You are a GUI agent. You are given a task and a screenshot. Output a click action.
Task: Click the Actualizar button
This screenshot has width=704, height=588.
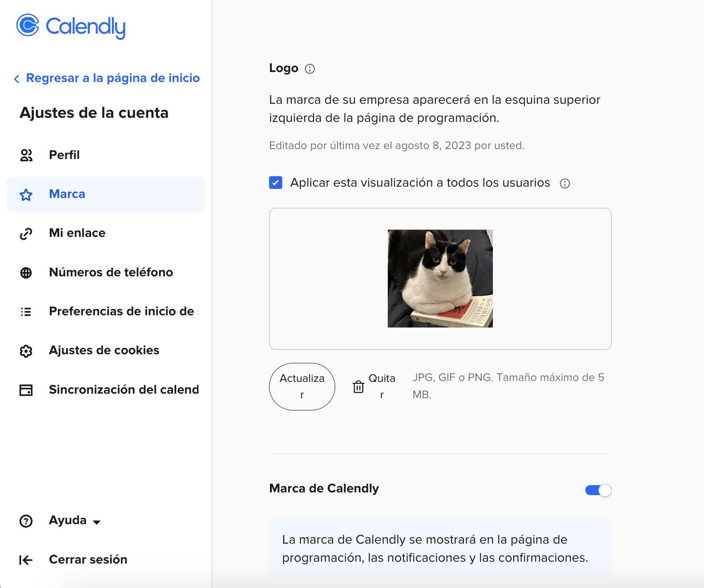point(302,386)
